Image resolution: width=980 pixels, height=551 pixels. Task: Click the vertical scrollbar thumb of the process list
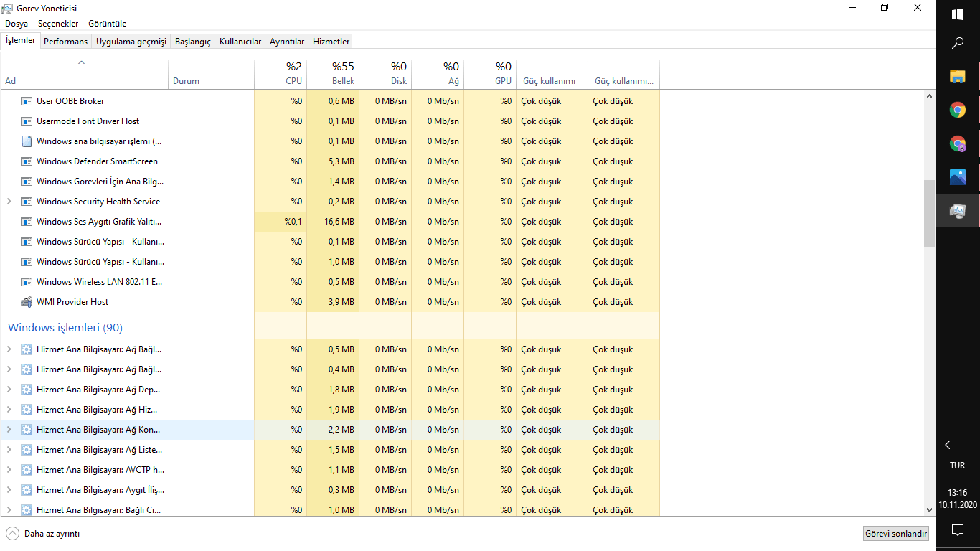pyautogui.click(x=929, y=212)
